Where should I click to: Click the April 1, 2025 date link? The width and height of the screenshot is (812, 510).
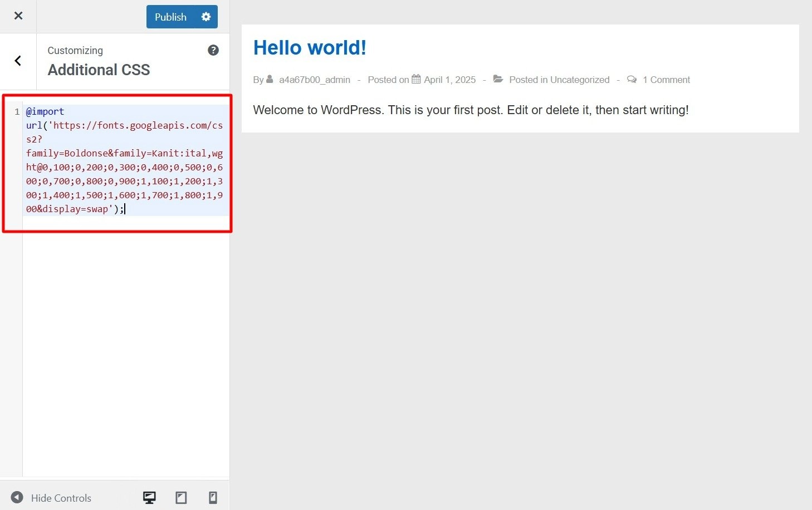point(450,80)
